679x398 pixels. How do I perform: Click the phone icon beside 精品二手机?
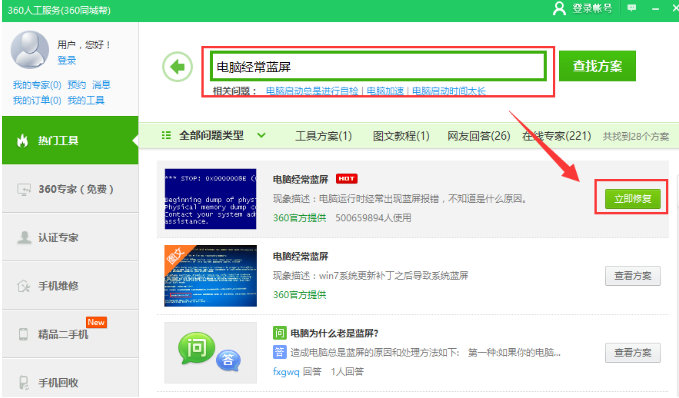click(x=23, y=334)
